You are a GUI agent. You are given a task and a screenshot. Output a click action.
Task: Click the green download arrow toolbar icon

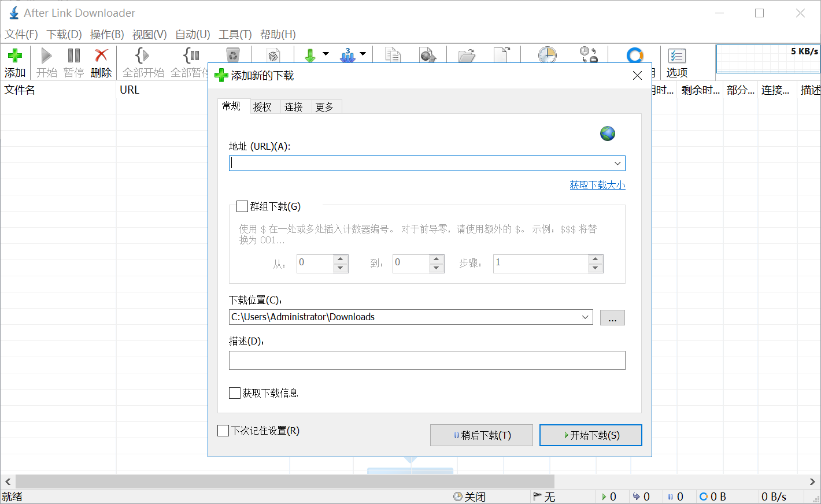pos(310,55)
